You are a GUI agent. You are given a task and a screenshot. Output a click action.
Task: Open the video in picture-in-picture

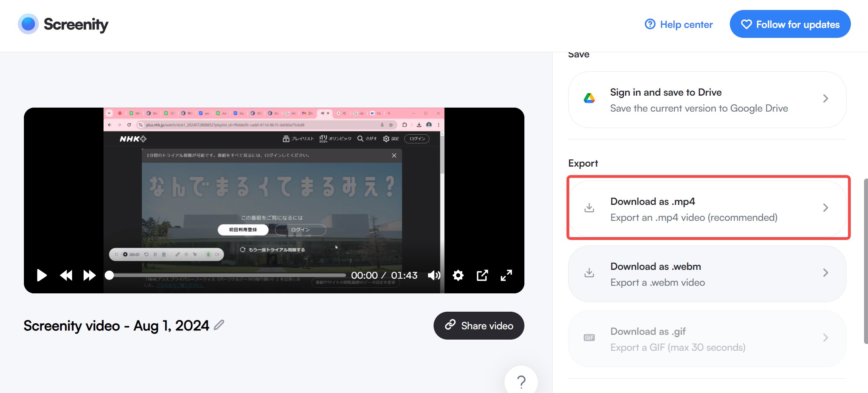pyautogui.click(x=482, y=275)
